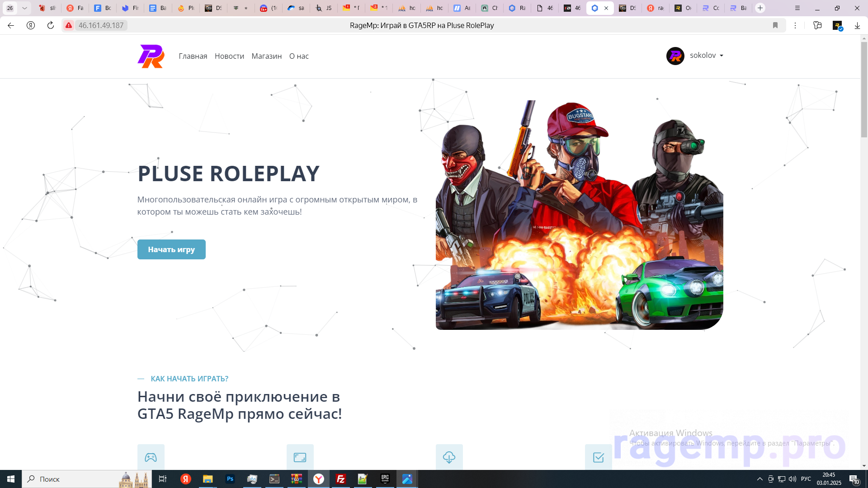Screen dimensions: 868x488
Task: Switch to the last 'Ba' tab
Action: click(x=738, y=8)
